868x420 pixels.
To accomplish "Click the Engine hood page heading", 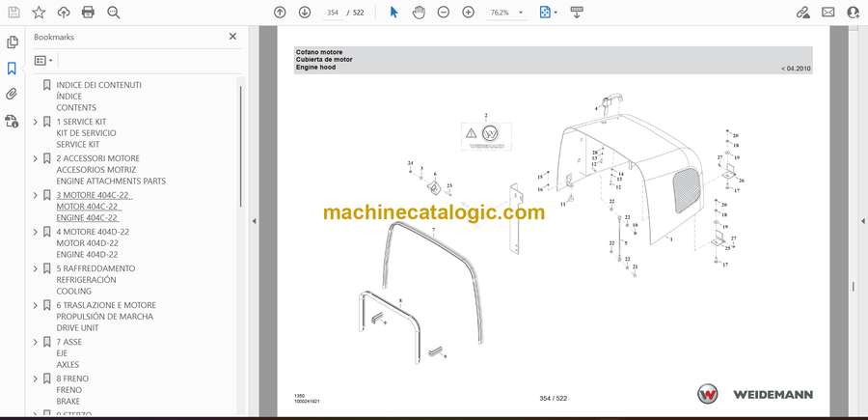I will click(x=315, y=67).
